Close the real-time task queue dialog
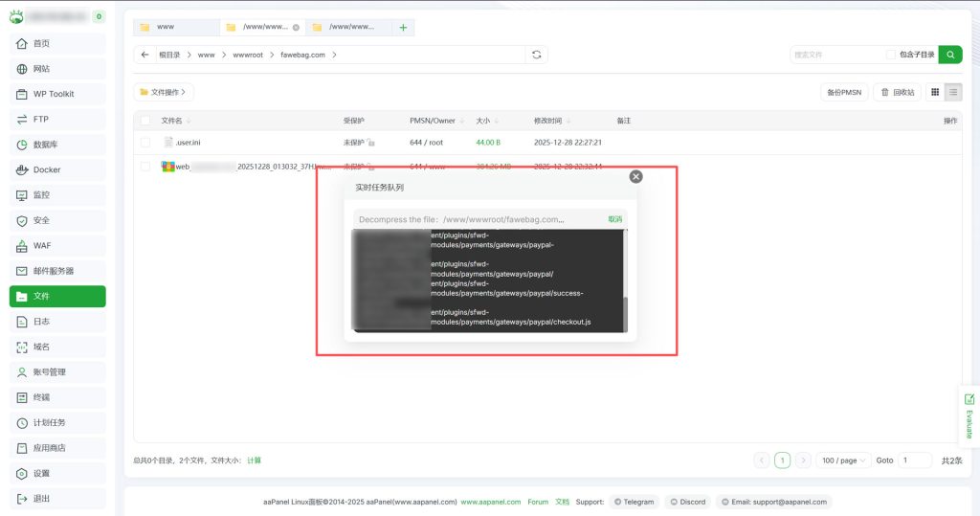Screen dimensions: 980x516 [636, 176]
